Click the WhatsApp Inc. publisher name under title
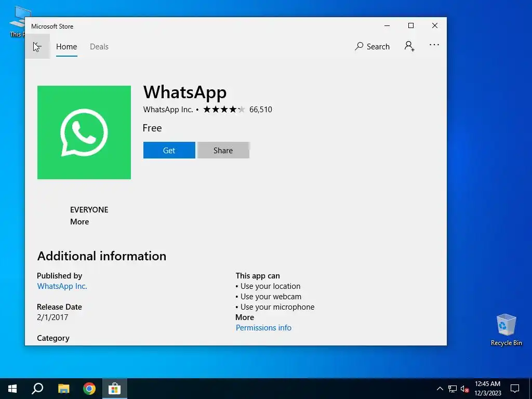 coord(168,109)
